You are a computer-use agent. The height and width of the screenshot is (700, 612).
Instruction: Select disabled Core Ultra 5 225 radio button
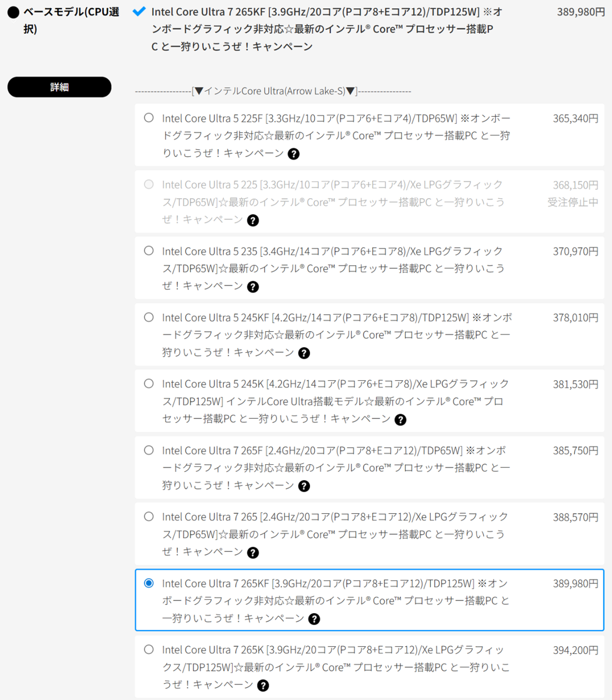pos(149,184)
